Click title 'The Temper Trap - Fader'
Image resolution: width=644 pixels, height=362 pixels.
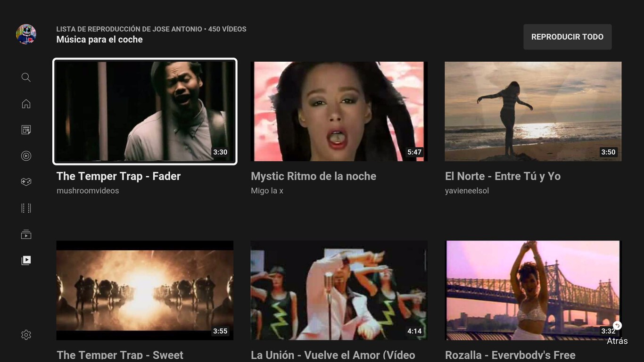[118, 176]
